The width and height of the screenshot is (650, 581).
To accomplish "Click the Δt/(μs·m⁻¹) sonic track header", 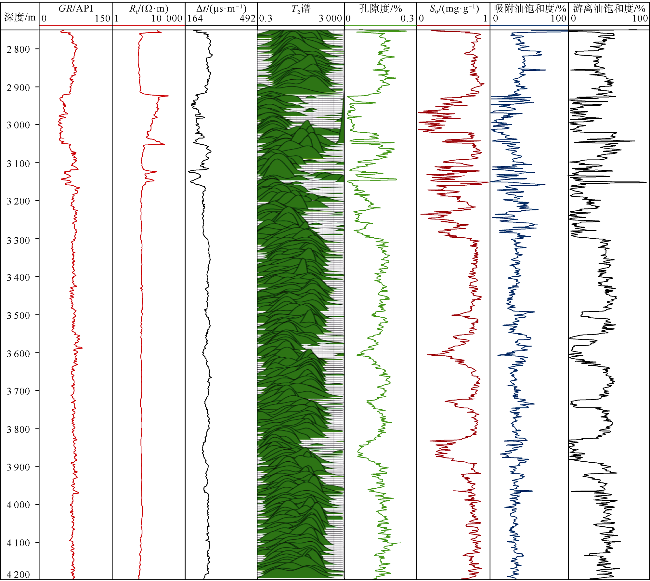I will [220, 8].
